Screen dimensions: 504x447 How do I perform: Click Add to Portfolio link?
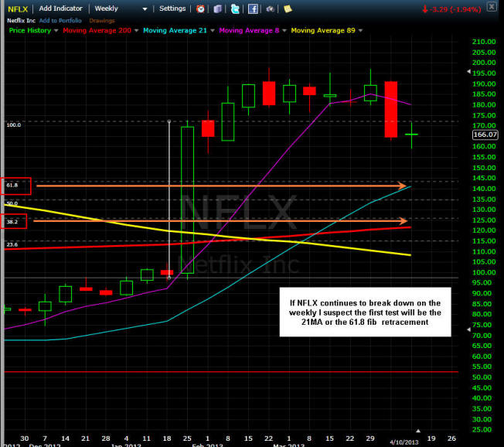tap(60, 21)
